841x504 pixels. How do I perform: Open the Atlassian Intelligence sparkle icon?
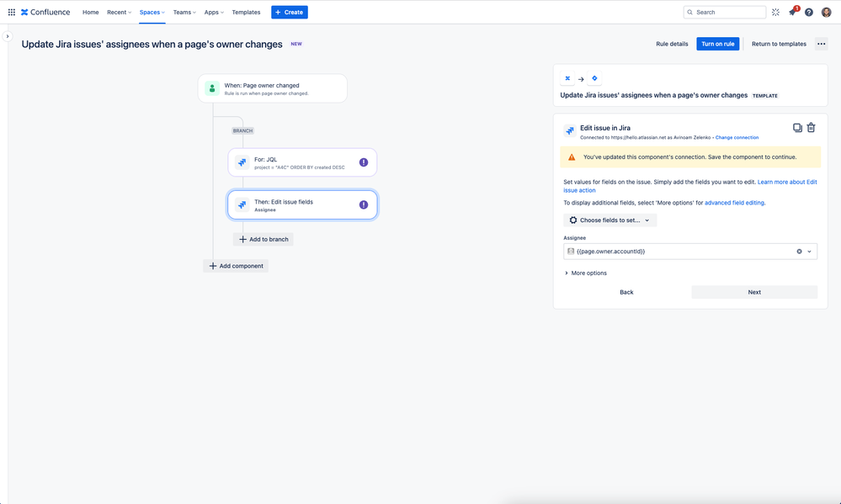pyautogui.click(x=775, y=12)
